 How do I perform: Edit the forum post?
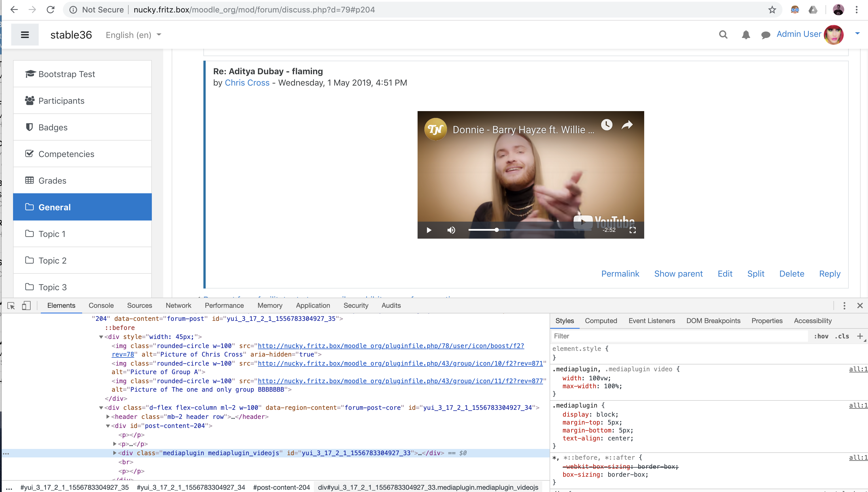[x=725, y=274]
